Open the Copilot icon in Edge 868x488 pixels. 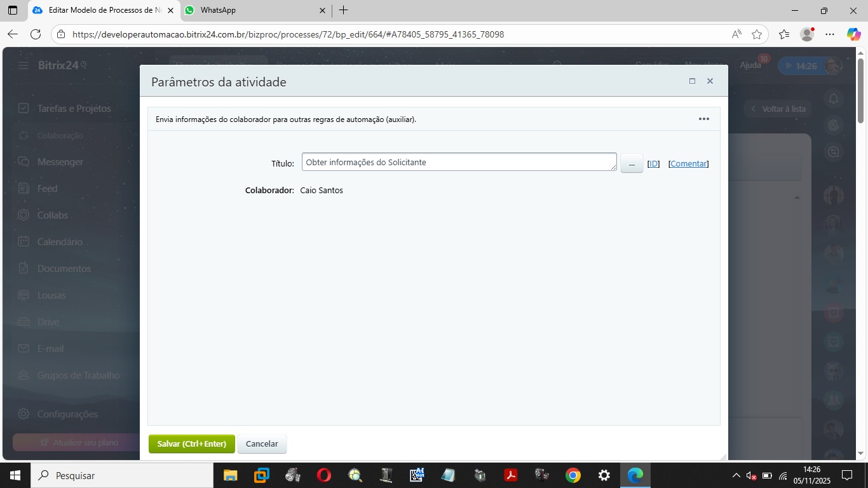point(853,34)
